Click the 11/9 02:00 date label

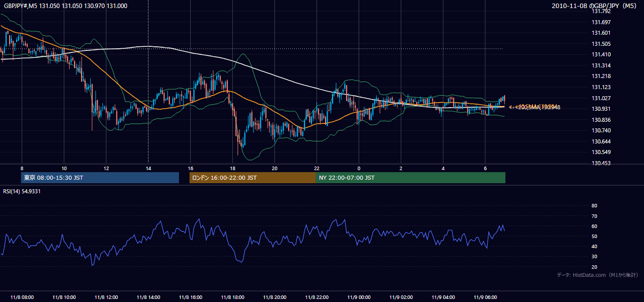point(401,297)
